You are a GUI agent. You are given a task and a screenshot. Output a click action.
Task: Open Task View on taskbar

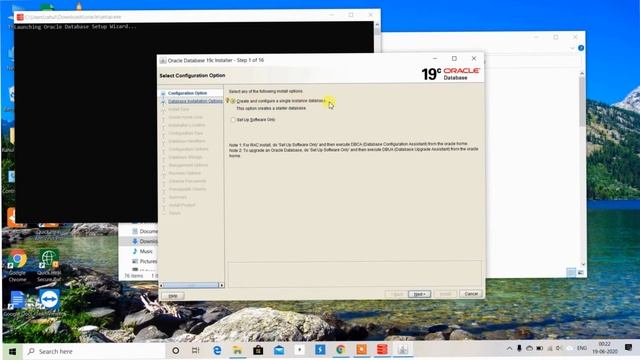(x=196, y=351)
